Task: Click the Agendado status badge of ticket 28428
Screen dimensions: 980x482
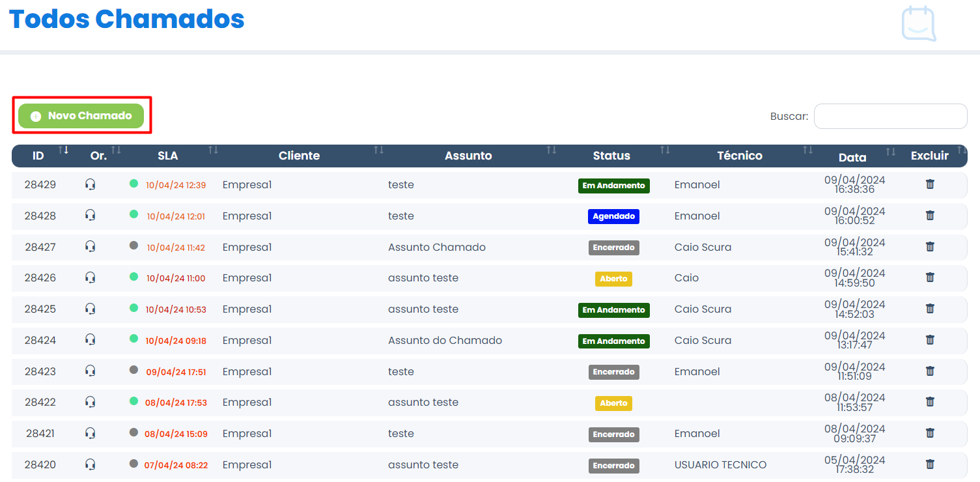Action: 613,216
